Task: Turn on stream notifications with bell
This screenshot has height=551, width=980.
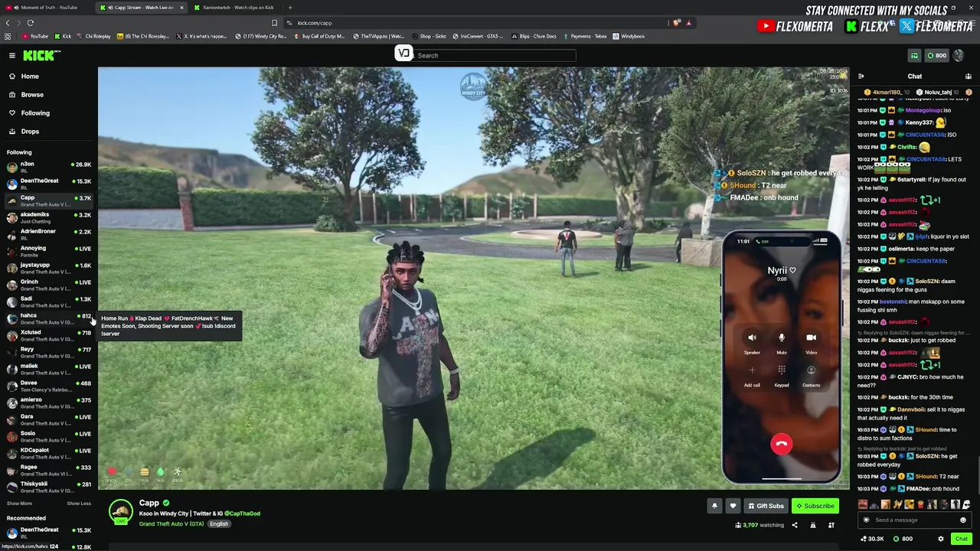Action: pos(714,506)
